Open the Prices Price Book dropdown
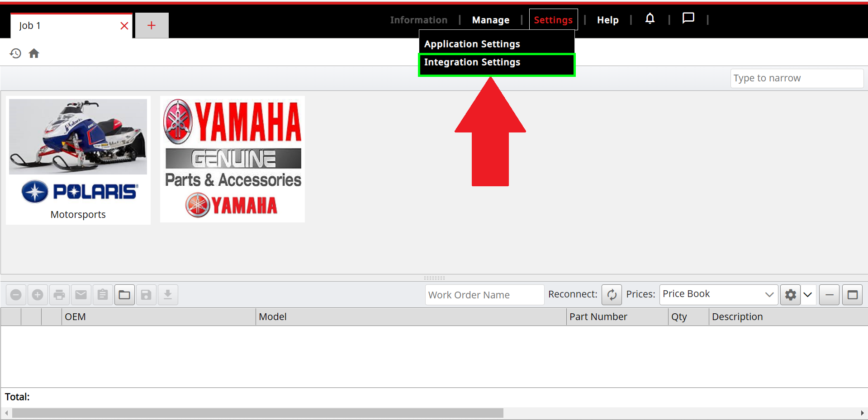 coord(719,294)
